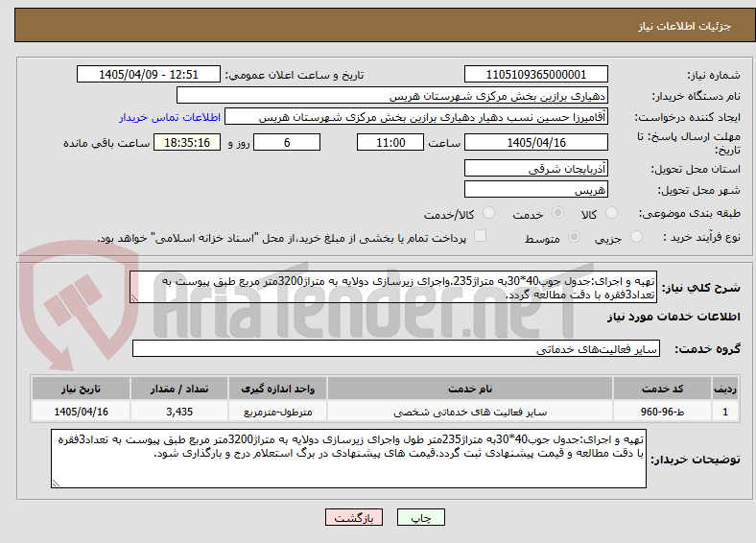Image resolution: width=756 pixels, height=543 pixels.
Task: Click the row number cell 1
Action: click(x=725, y=412)
